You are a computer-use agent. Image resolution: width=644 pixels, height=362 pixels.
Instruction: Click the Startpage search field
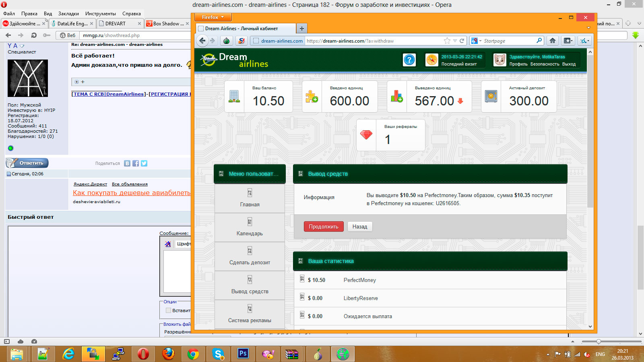click(509, 41)
